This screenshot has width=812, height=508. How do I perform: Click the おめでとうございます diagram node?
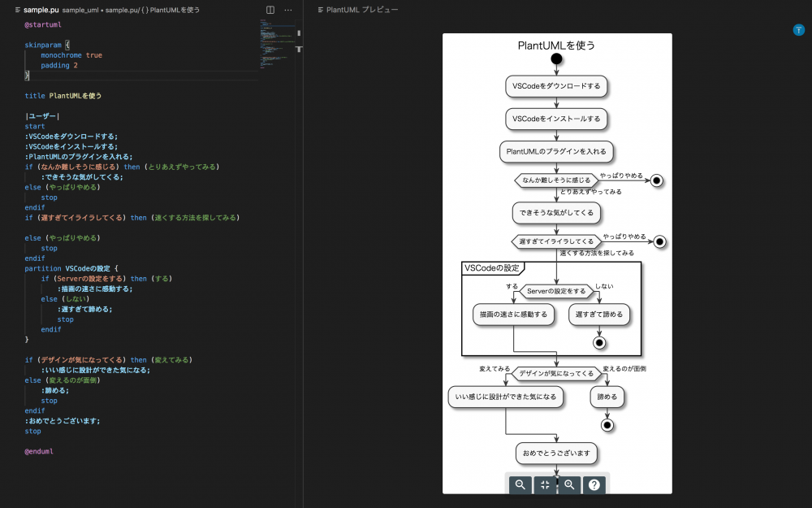557,453
